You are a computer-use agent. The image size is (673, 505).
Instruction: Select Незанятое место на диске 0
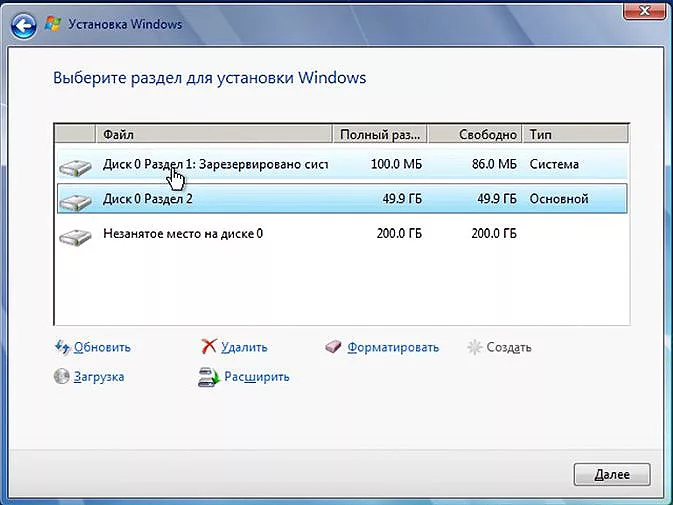(342, 233)
